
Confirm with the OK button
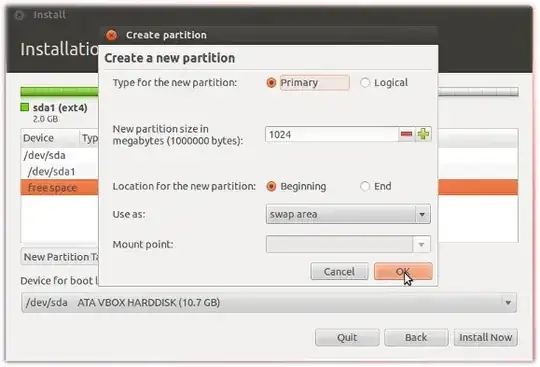(403, 272)
